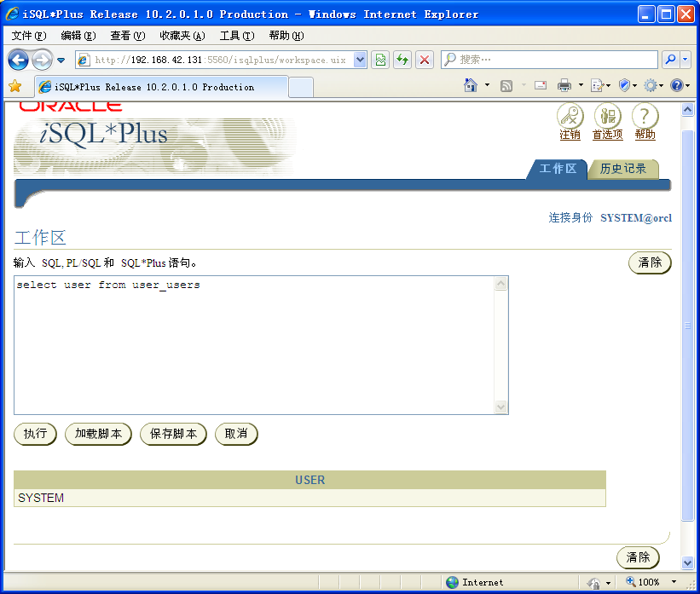Click the Home page icon

click(x=471, y=84)
